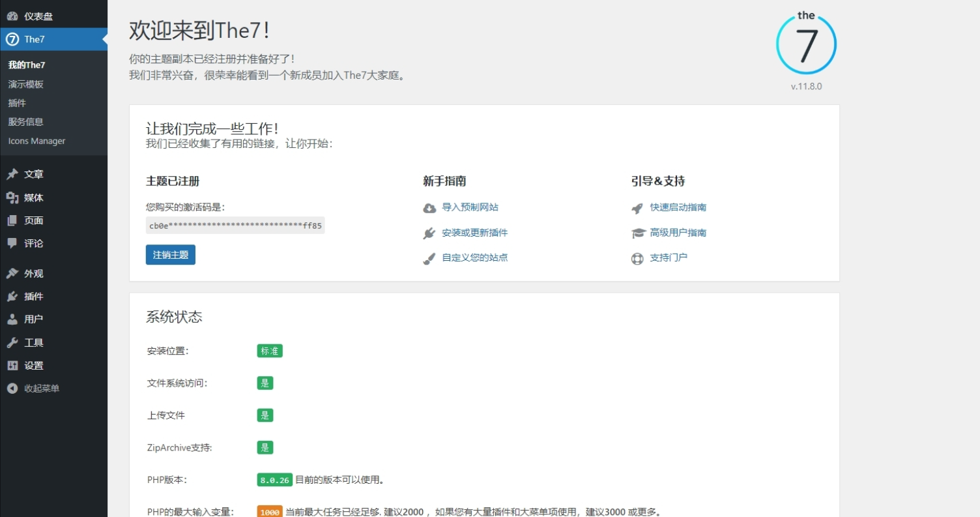
Task: Click the pushpin icon beside 文章
Action: pyautogui.click(x=12, y=174)
